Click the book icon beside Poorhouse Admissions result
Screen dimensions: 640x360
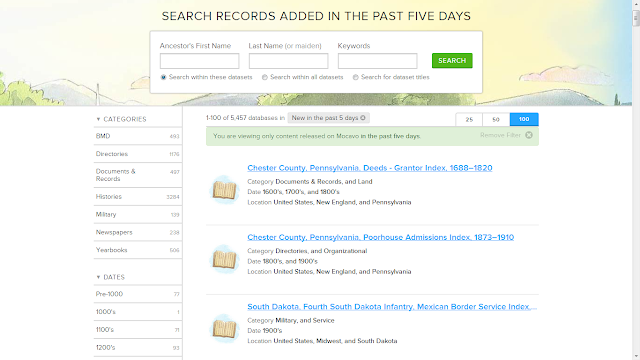[224, 260]
